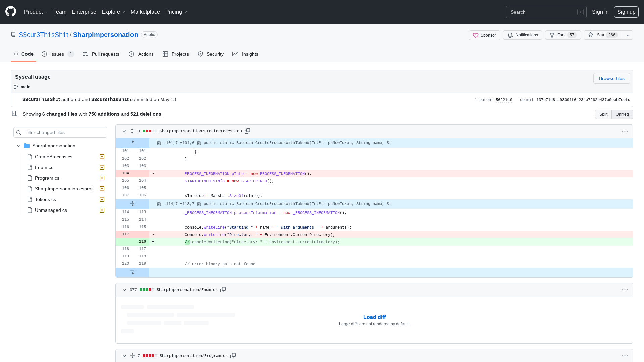Viewport: 644px width, 362px height.
Task: Open the Code tab
Action: [23, 54]
